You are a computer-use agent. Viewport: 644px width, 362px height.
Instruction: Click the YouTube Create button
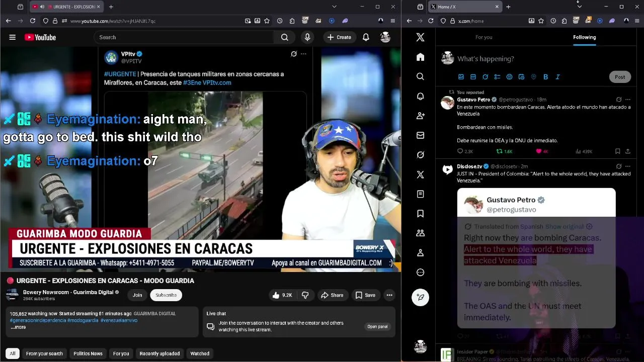pos(339,37)
